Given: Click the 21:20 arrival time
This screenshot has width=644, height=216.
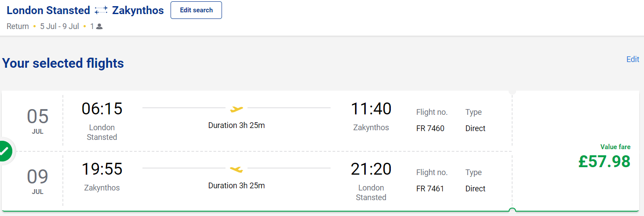Looking at the screenshot, I should click(x=371, y=169).
